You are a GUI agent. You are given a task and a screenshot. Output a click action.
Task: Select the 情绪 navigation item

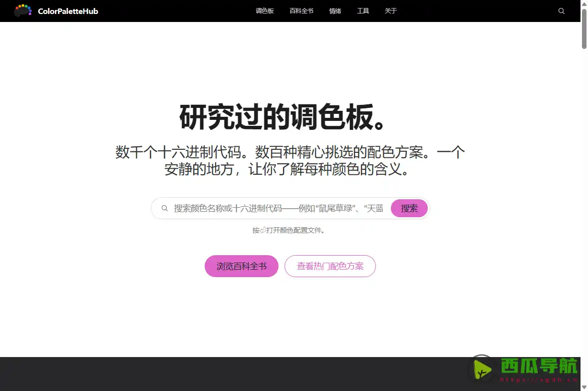(x=335, y=11)
